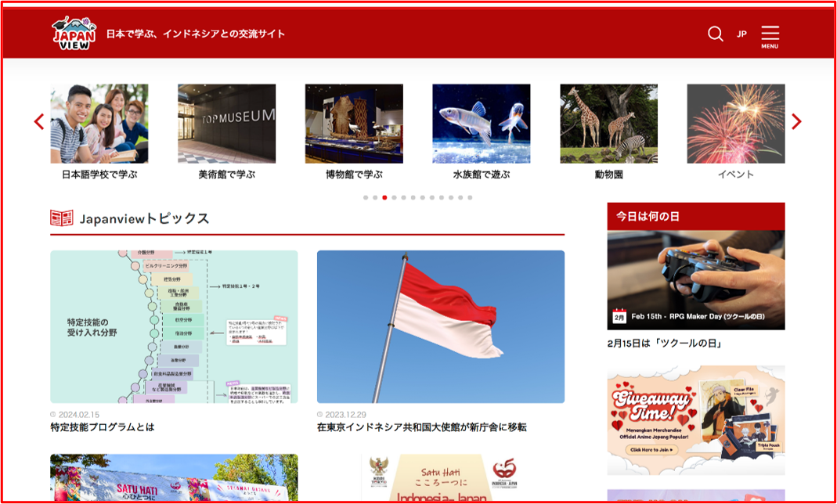Select the active red pagination dot
837x504 pixels.
(x=384, y=198)
